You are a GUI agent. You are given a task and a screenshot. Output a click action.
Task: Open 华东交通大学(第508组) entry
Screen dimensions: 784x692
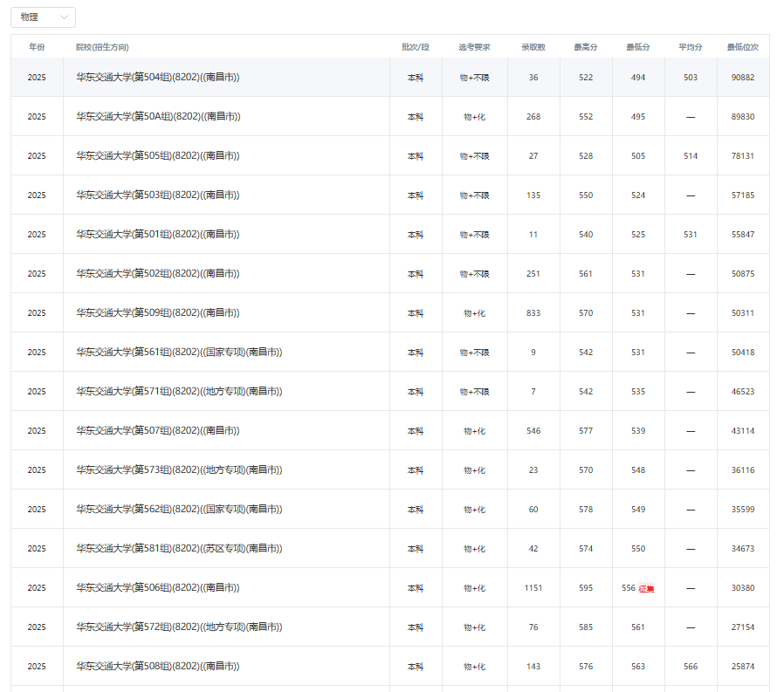tap(157, 667)
